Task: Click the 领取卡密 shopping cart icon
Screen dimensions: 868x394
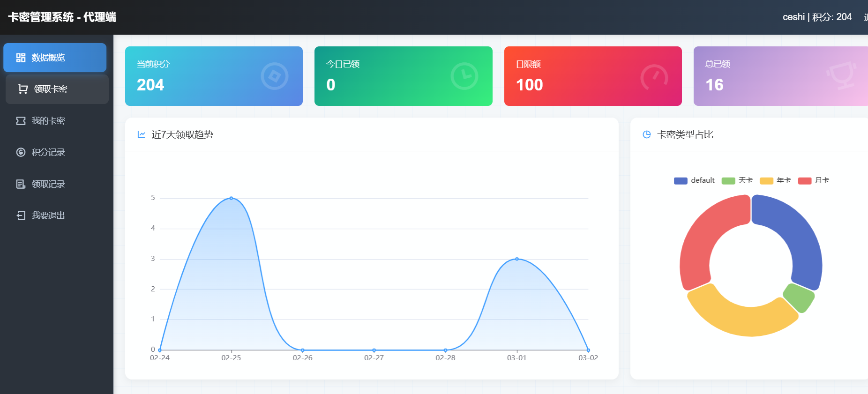Action: 23,89
